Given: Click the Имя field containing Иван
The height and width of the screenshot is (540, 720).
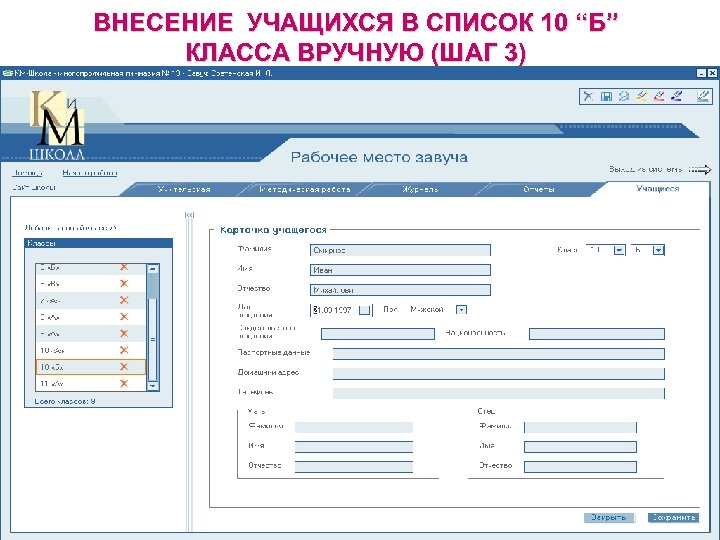Looking at the screenshot, I should click(400, 270).
